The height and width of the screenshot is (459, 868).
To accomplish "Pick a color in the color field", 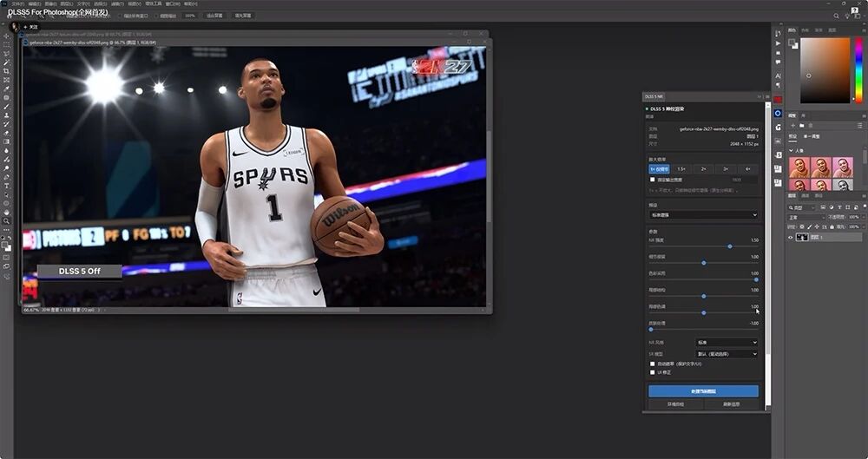I will pos(825,70).
